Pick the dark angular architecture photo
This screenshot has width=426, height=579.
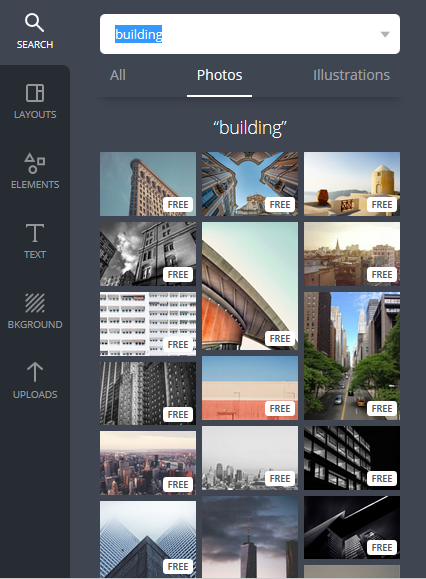pyautogui.click(x=352, y=528)
